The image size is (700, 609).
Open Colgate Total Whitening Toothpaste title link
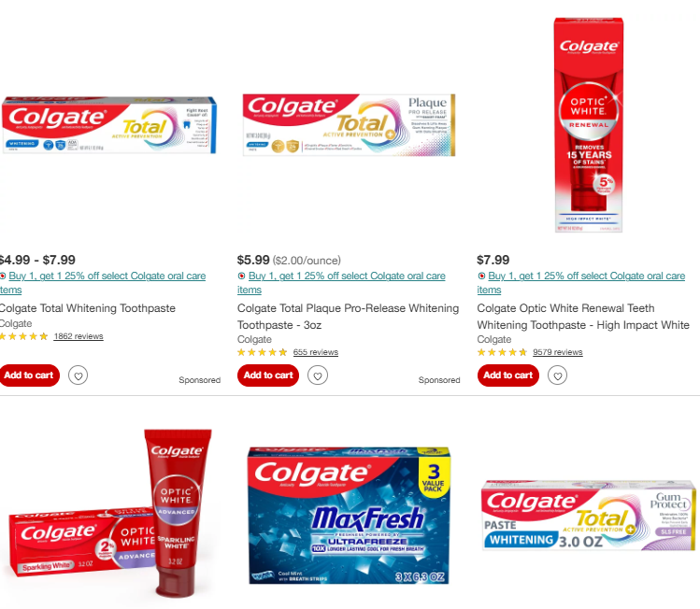pyautogui.click(x=88, y=308)
